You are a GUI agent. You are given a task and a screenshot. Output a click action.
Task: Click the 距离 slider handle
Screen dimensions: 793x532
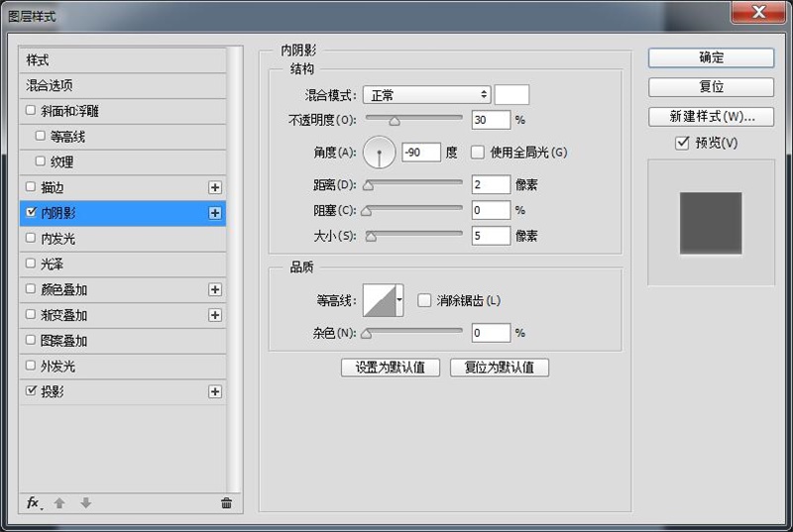pos(368,186)
